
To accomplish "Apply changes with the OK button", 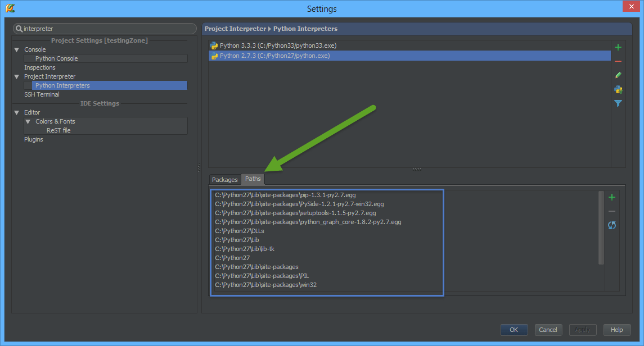I will (x=514, y=330).
